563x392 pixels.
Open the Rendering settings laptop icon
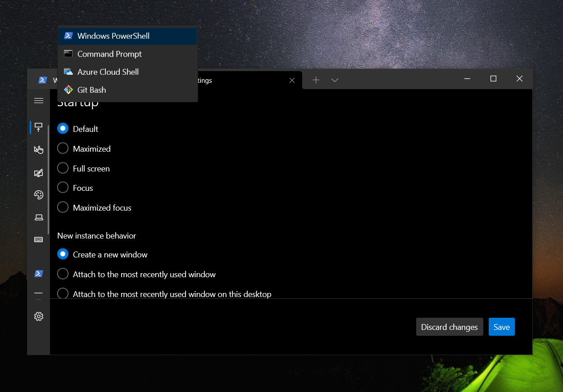point(39,217)
